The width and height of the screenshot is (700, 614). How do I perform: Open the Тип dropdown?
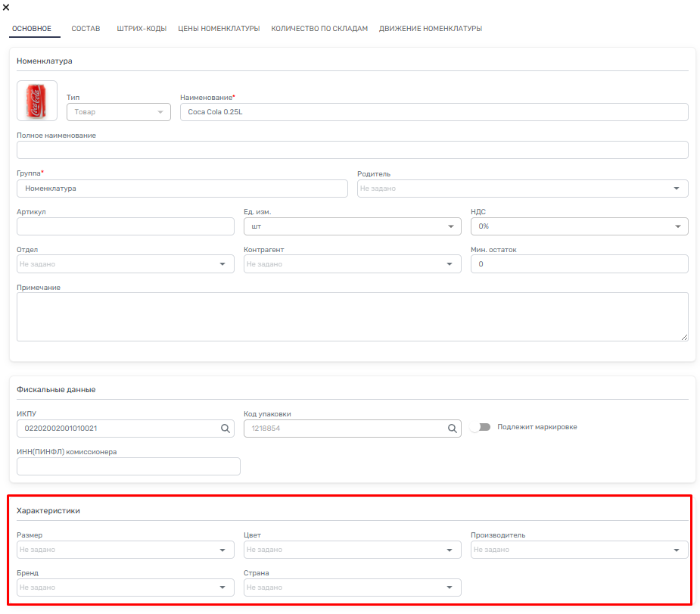[118, 112]
